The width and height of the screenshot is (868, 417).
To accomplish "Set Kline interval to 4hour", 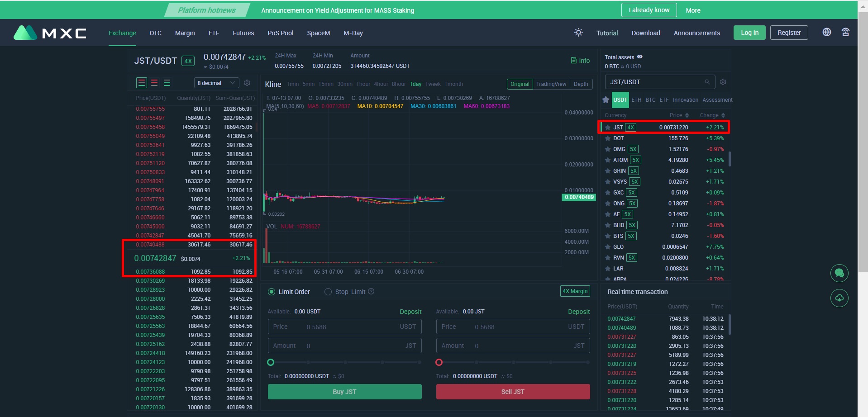I will tap(381, 84).
